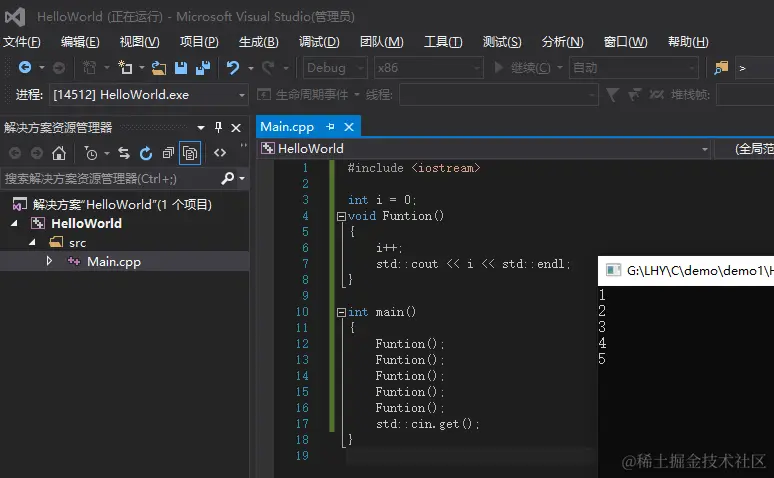Open the 测试(S) menu
This screenshot has height=478, width=774.
(x=502, y=42)
